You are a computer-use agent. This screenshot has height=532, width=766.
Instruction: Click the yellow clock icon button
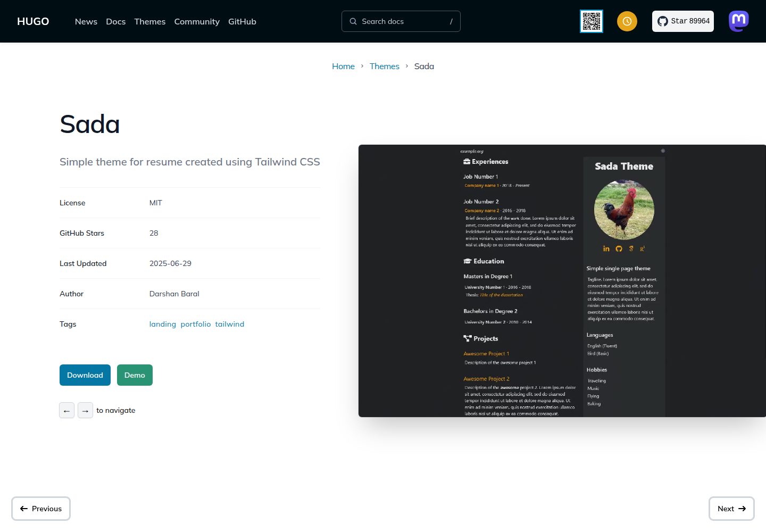tap(627, 21)
